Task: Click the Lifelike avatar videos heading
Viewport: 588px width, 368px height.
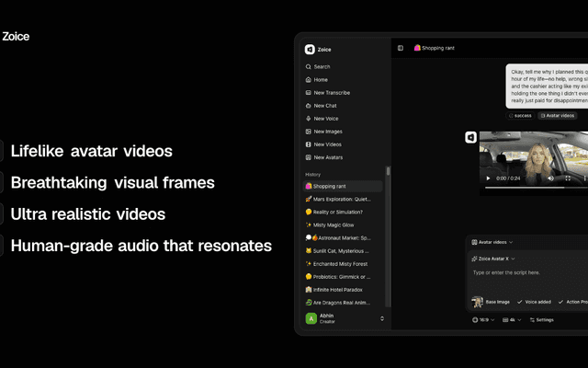Action: click(x=92, y=151)
